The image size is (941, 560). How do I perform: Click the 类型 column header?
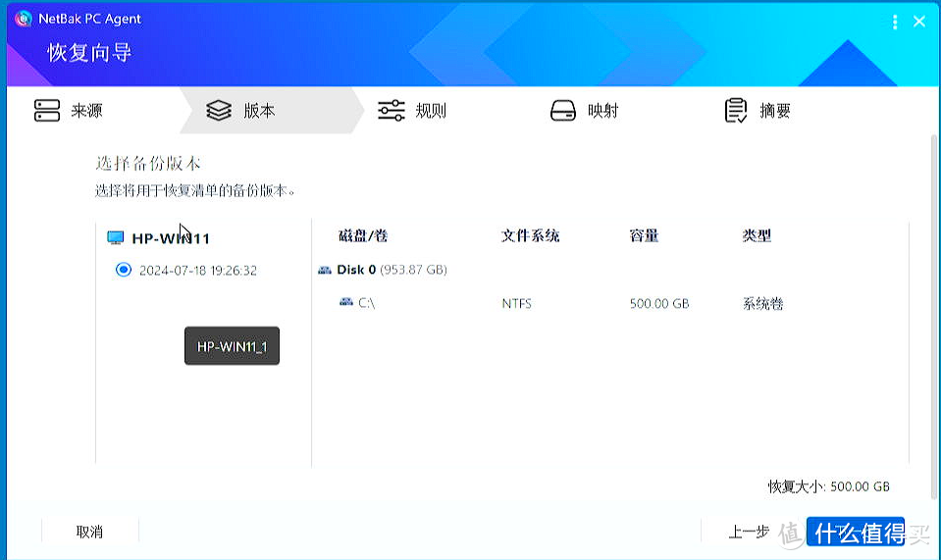tap(757, 235)
